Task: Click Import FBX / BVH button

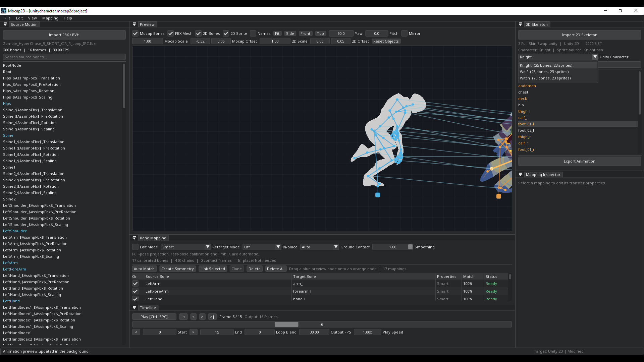Action: [64, 35]
